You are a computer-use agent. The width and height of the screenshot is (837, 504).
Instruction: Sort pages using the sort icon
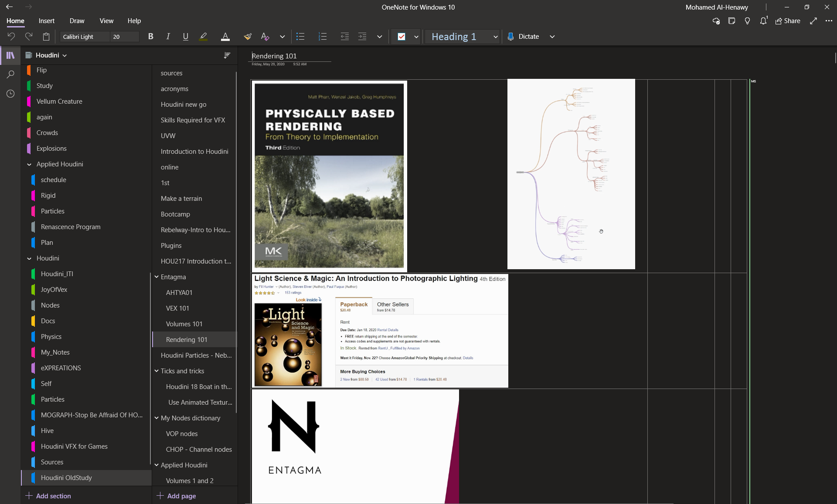(227, 55)
